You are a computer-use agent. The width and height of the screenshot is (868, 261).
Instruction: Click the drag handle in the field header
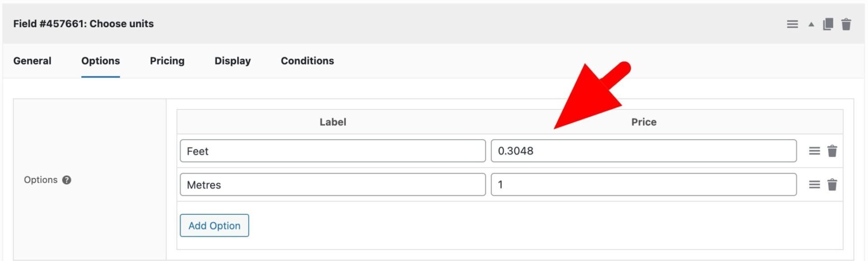[792, 24]
